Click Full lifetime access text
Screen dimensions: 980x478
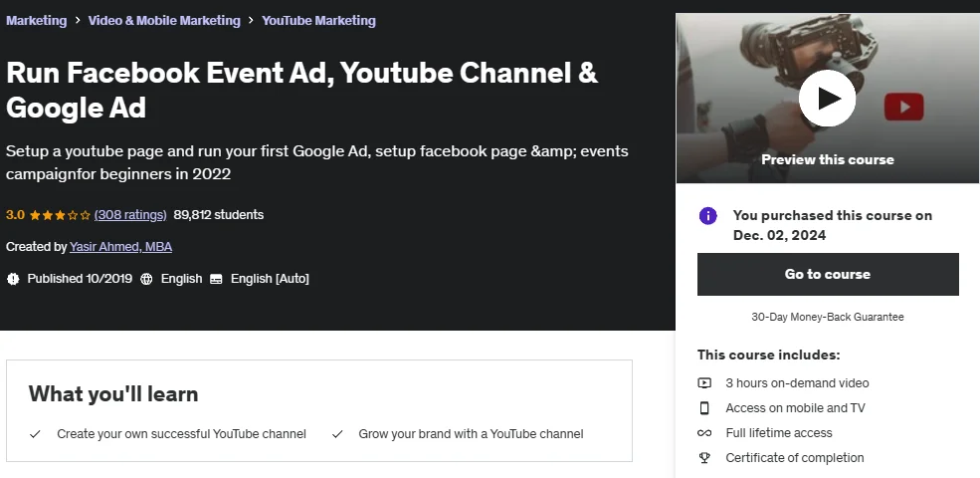pos(779,433)
